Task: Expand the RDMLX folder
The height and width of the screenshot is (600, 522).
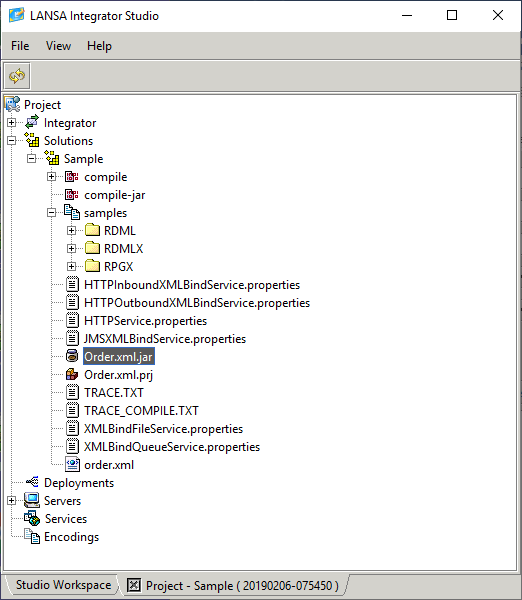Action: pyautogui.click(x=72, y=249)
